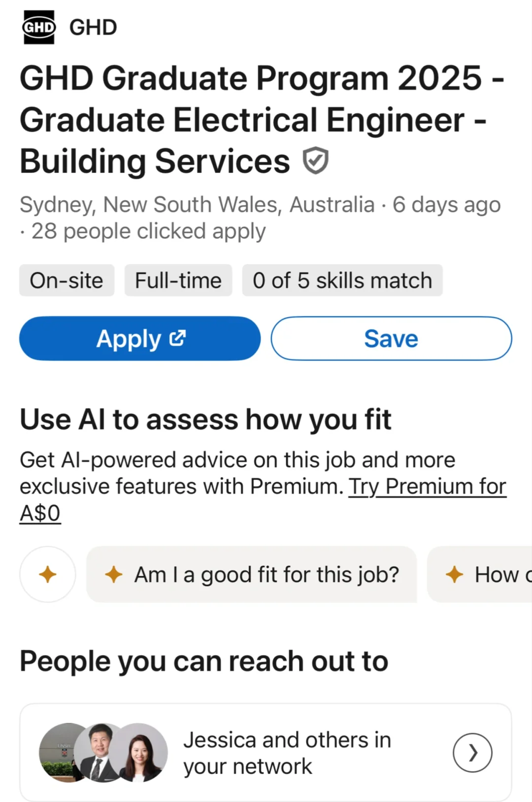Tap the 'Full-time' tag
The height and width of the screenshot is (802, 532).
tap(178, 280)
